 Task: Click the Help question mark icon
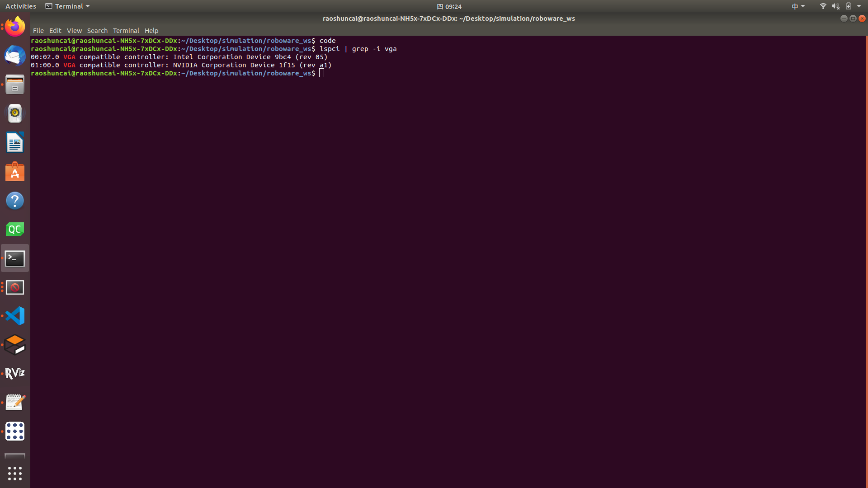(15, 201)
